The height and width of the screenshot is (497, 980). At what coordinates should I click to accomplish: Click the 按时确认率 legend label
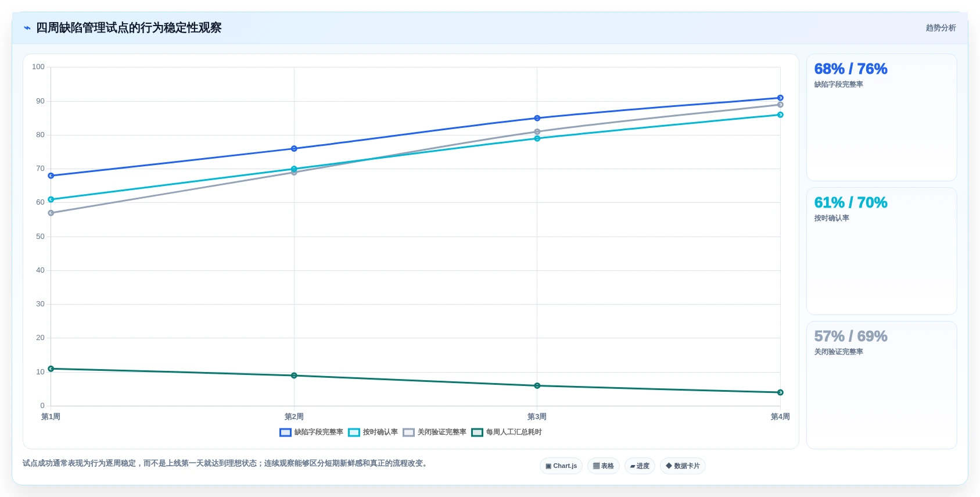pyautogui.click(x=380, y=432)
